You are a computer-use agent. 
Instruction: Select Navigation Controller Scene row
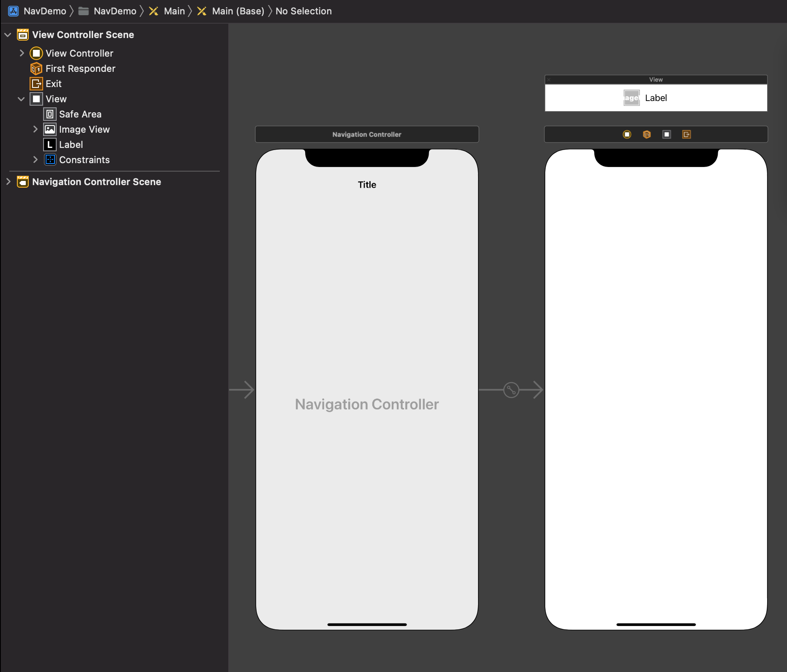click(97, 182)
